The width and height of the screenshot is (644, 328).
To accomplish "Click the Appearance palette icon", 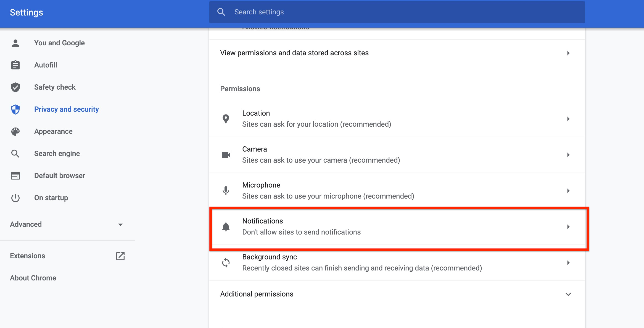I will (15, 131).
